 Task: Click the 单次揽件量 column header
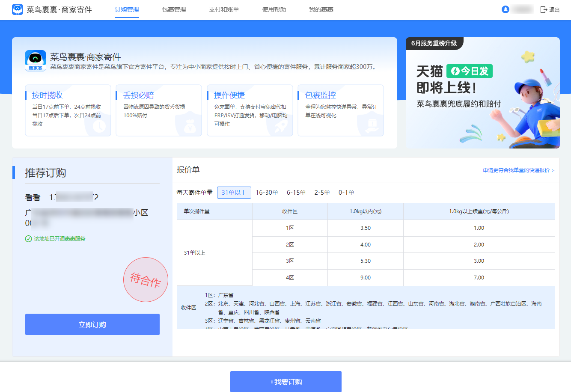214,211
